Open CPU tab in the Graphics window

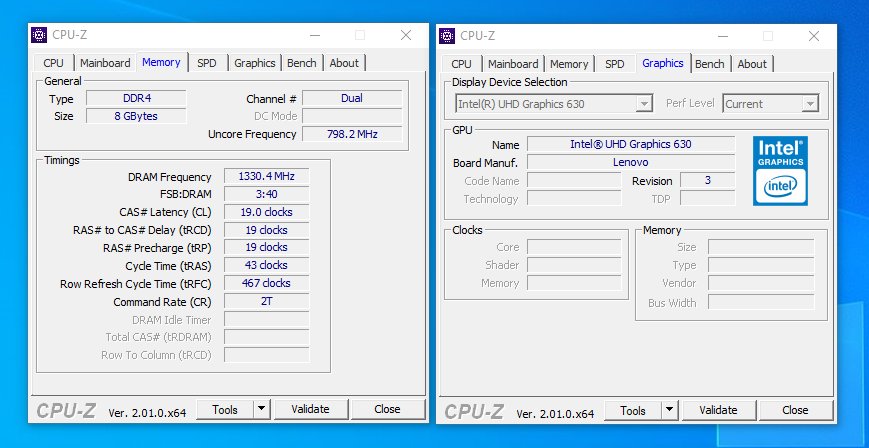[x=462, y=64]
